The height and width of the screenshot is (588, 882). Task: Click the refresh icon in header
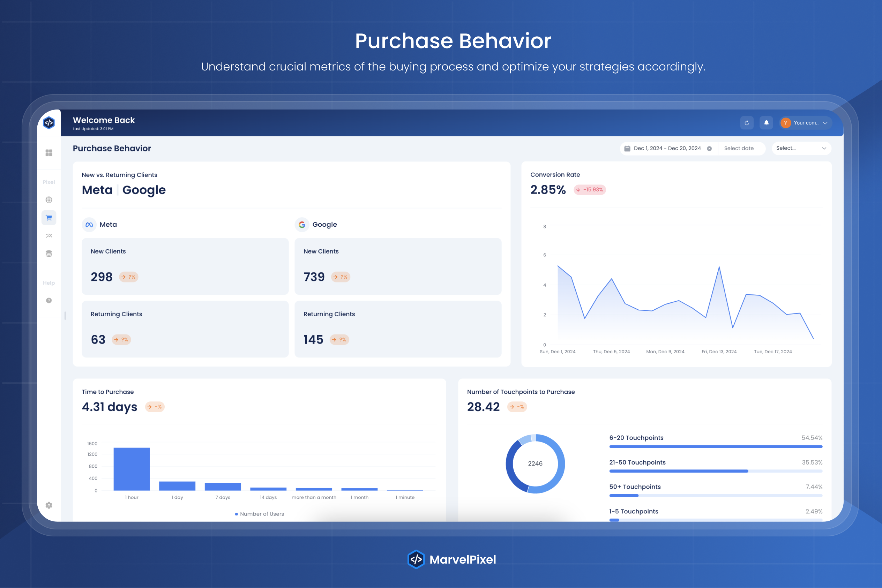747,123
